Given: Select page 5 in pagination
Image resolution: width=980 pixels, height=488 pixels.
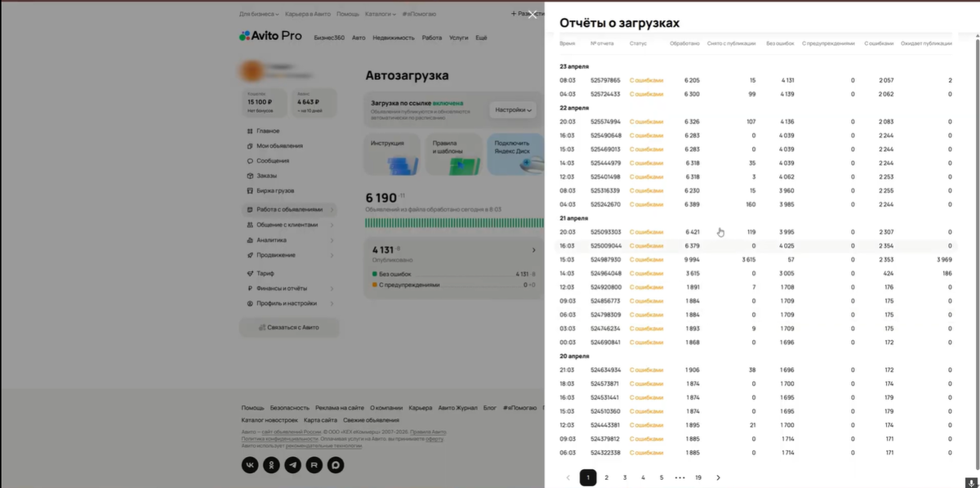Looking at the screenshot, I should [x=661, y=477].
